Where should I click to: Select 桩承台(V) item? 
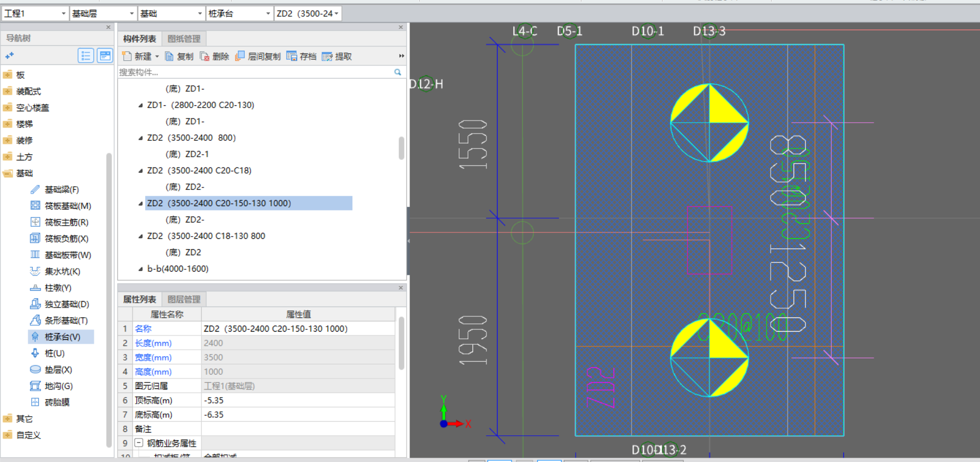pos(61,337)
